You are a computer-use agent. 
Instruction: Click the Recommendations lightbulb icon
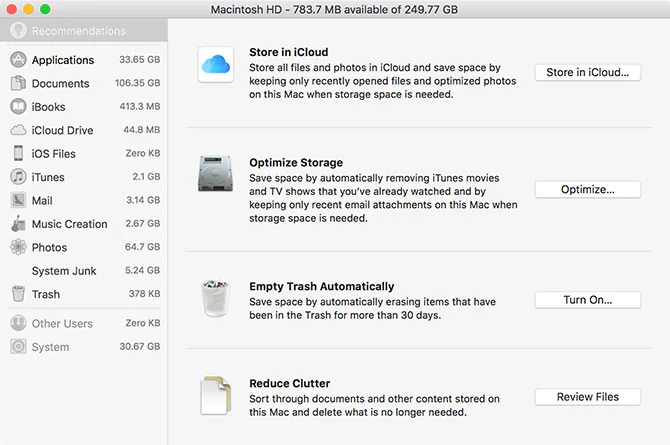click(18, 30)
